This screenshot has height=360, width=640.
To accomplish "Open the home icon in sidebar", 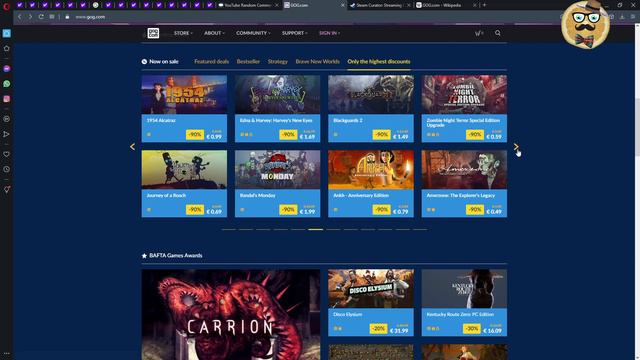I will point(7,49).
